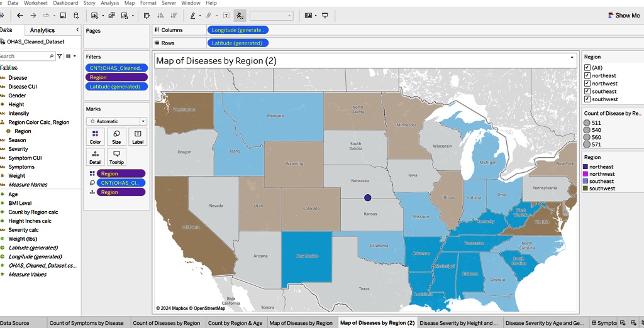Open the Show/Hide Cards dropdown arrow
This screenshot has width=644, height=328.
(316, 16)
